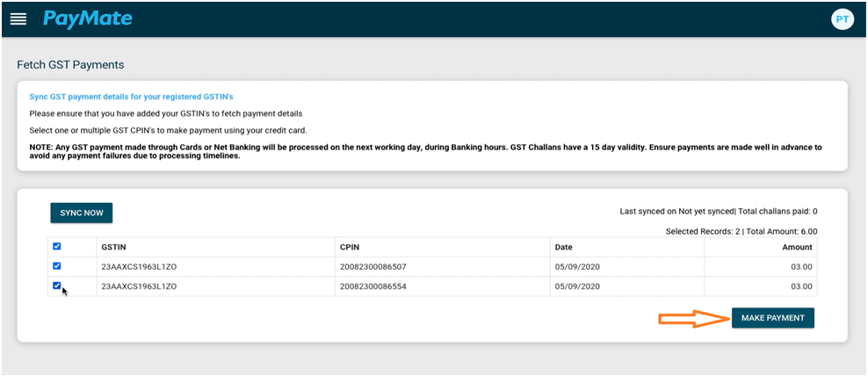This screenshot has width=868, height=377.
Task: Click the MAKE PAYMENT button
Action: (773, 318)
